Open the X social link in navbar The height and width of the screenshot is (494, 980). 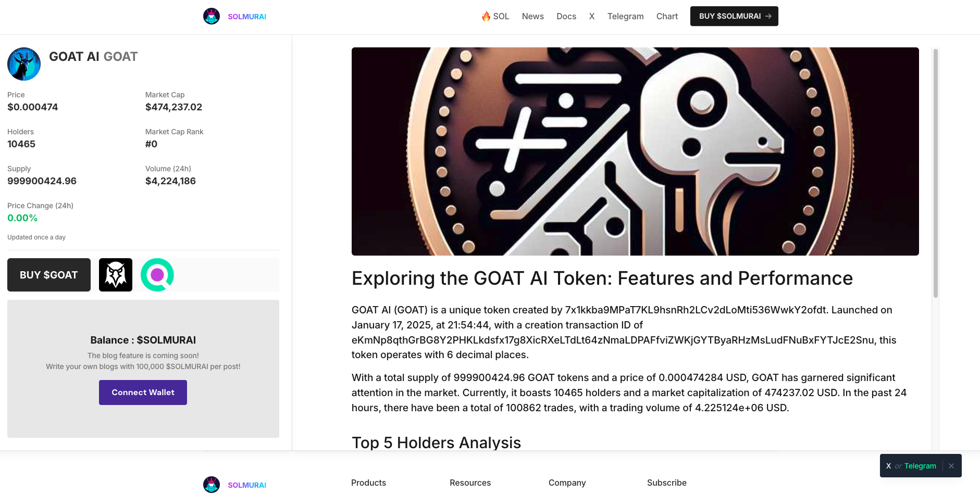pos(592,16)
